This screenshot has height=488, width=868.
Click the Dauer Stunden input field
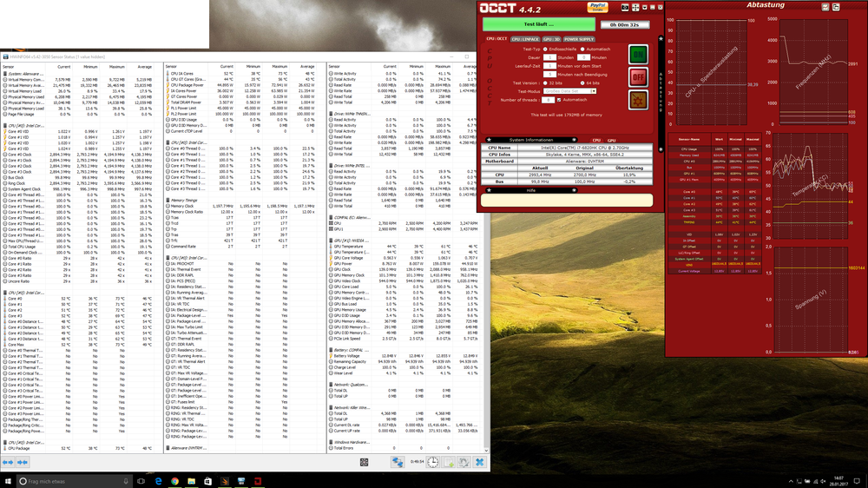coord(550,57)
